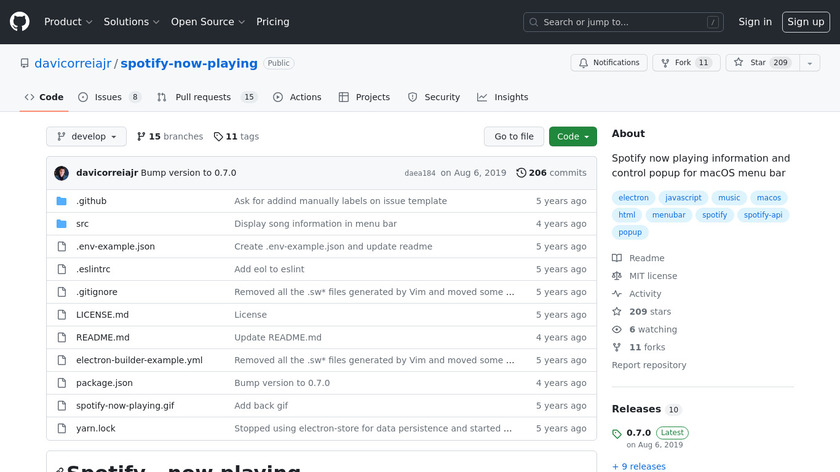Image resolution: width=840 pixels, height=472 pixels.
Task: Click the commit history clock icon
Action: click(521, 173)
